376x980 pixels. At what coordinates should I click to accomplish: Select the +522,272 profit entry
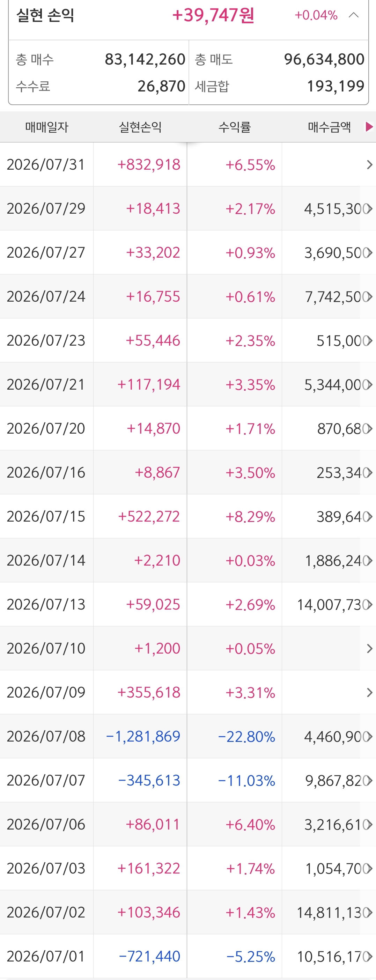[x=149, y=517]
